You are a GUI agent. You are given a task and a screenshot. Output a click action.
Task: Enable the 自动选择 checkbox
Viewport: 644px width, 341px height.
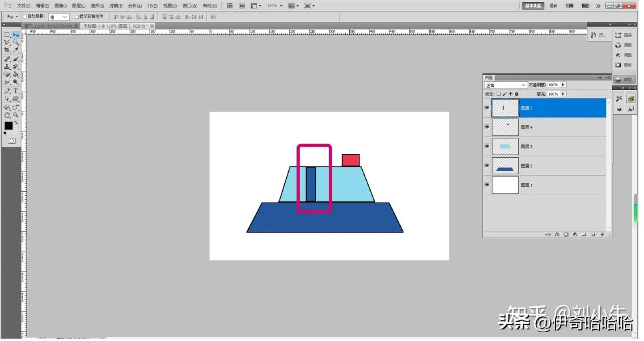[x=25, y=17]
